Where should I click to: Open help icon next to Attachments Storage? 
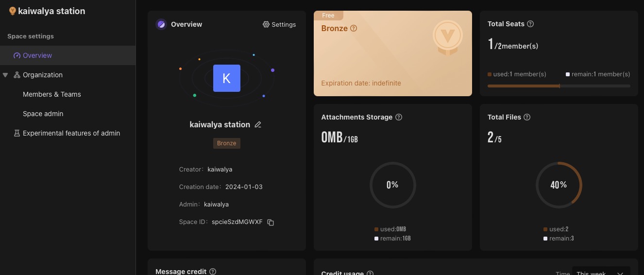pyautogui.click(x=399, y=117)
